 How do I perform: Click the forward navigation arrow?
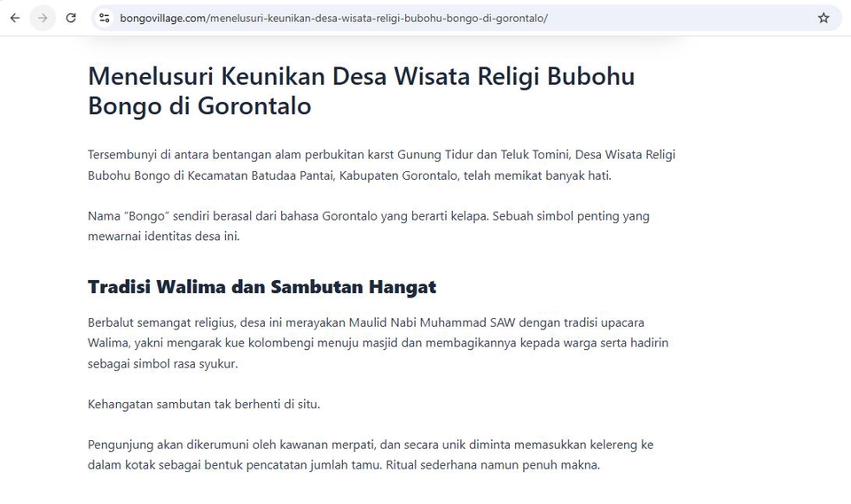[43, 18]
